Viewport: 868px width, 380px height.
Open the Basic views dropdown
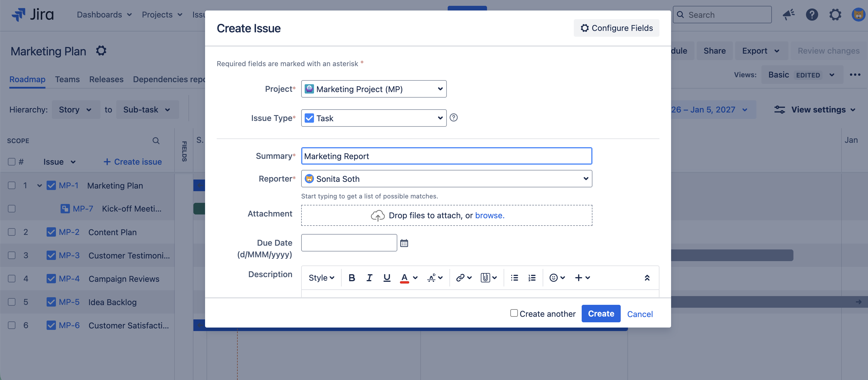tap(802, 75)
